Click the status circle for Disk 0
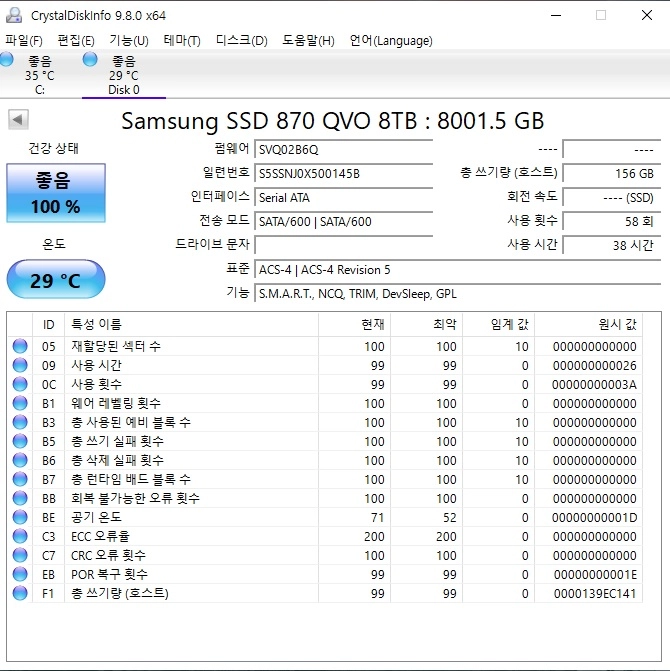Image resolution: width=670 pixels, height=671 pixels. pyautogui.click(x=90, y=59)
